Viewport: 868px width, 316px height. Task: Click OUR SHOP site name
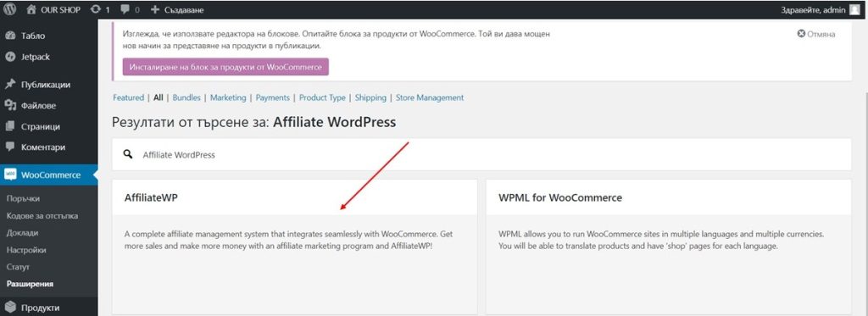60,10
